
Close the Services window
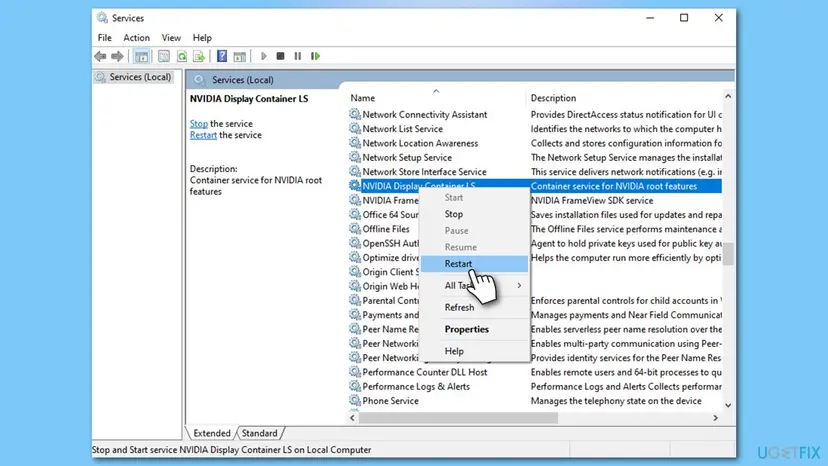719,17
